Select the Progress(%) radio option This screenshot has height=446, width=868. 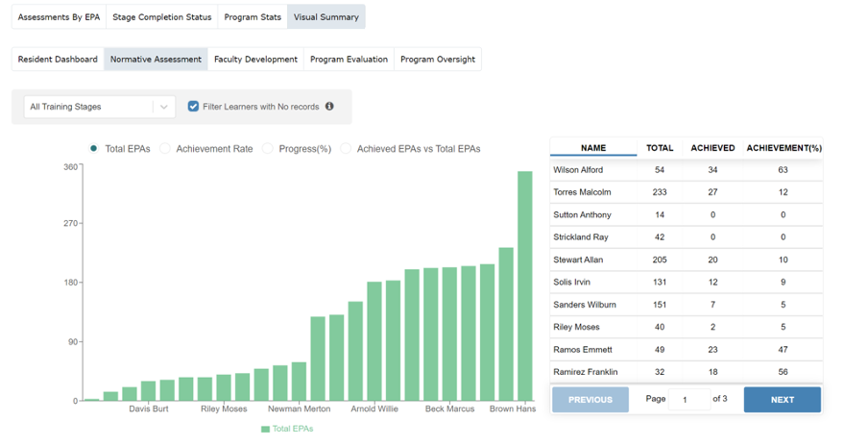[x=270, y=149]
